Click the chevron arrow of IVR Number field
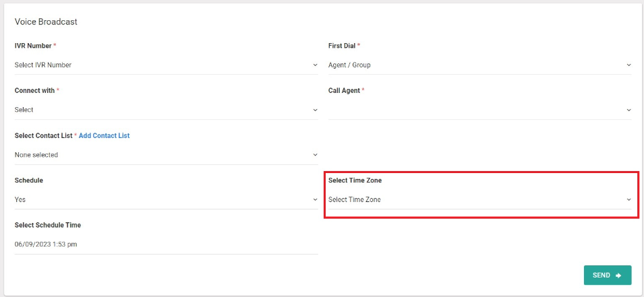 [x=315, y=65]
